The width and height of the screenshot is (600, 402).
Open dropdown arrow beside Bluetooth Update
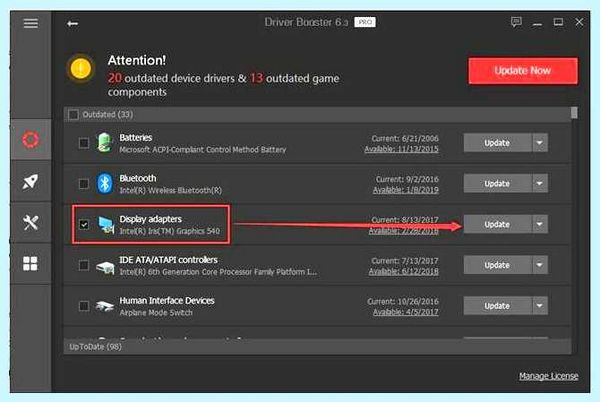tap(540, 184)
